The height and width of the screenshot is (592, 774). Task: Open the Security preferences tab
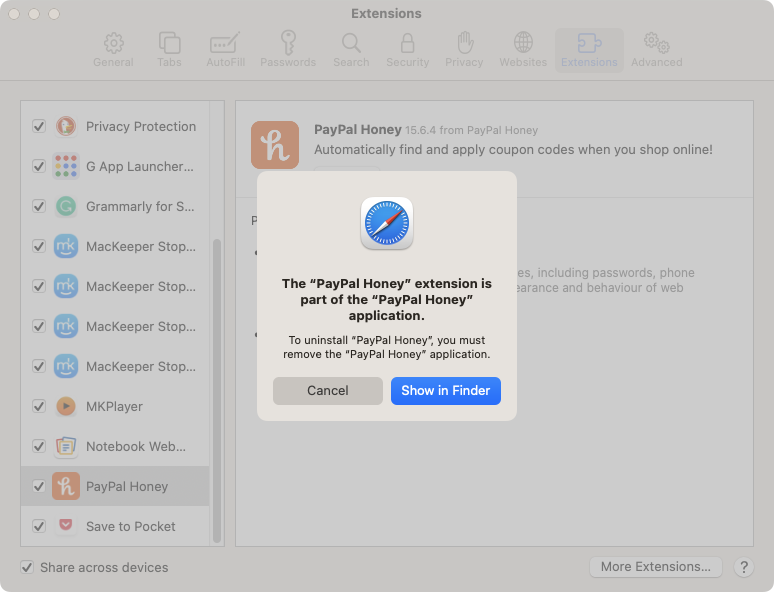pyautogui.click(x=407, y=50)
